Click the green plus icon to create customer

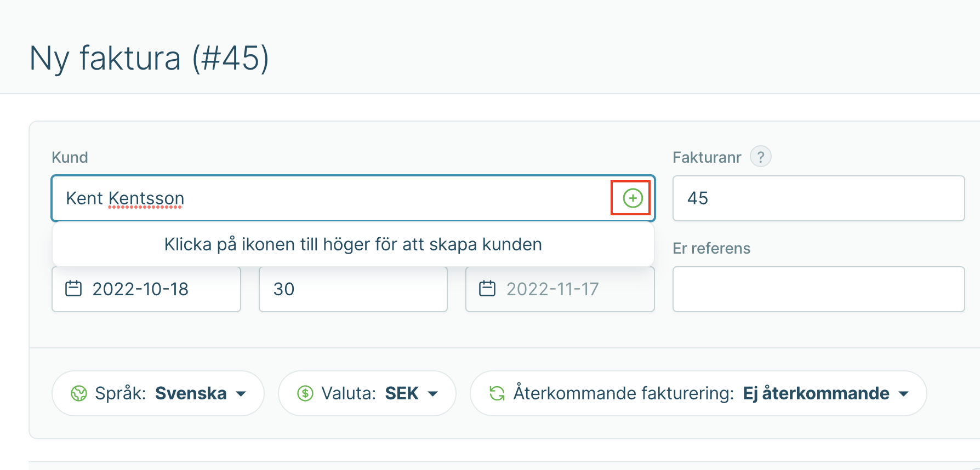(633, 198)
